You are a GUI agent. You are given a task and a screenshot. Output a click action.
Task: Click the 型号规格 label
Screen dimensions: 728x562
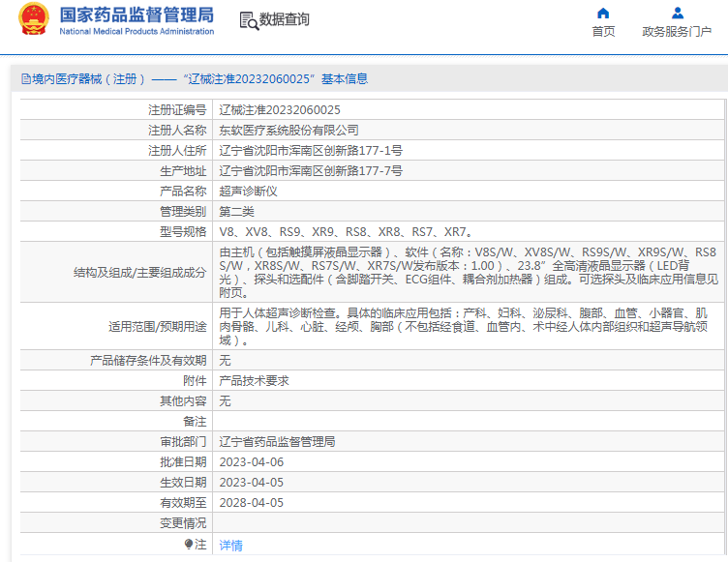click(183, 231)
